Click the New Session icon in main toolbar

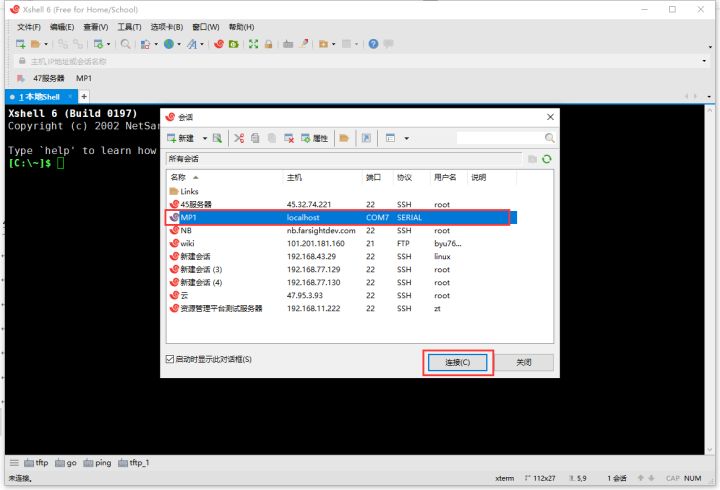20,44
